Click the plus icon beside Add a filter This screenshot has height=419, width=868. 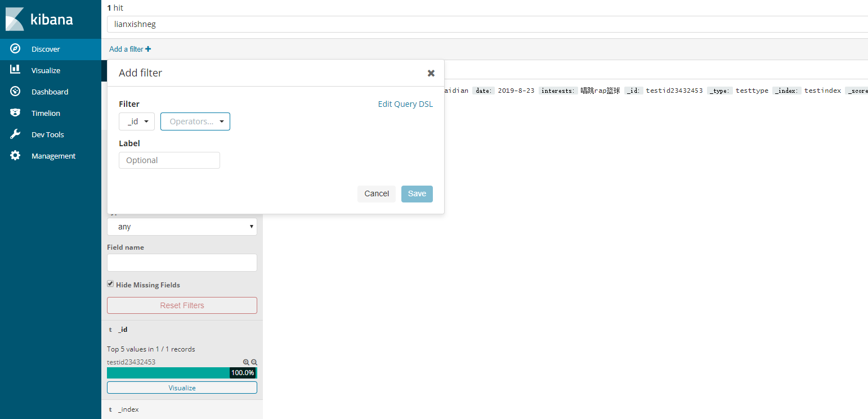click(148, 49)
